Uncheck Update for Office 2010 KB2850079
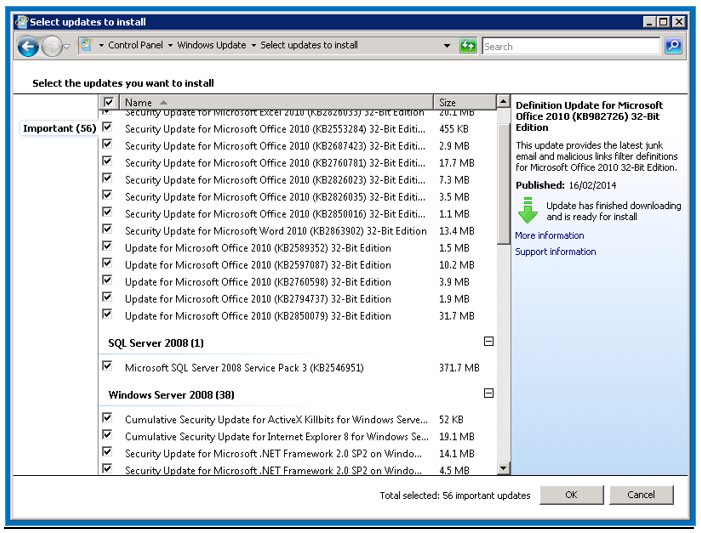This screenshot has width=701, height=533. tap(107, 314)
